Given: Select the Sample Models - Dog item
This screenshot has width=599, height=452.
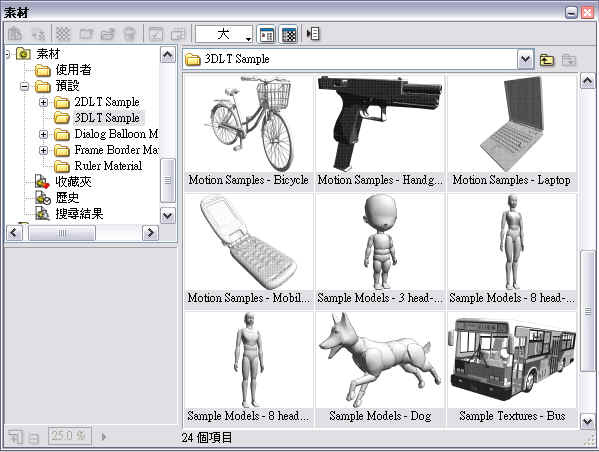Looking at the screenshot, I should tap(380, 368).
